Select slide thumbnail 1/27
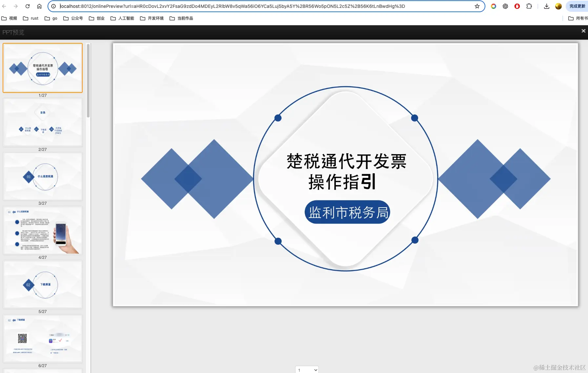The height and width of the screenshot is (373, 588). tap(43, 68)
